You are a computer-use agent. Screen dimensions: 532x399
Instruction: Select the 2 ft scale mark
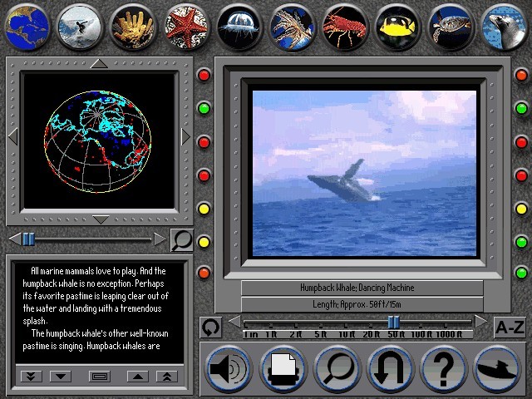point(296,334)
